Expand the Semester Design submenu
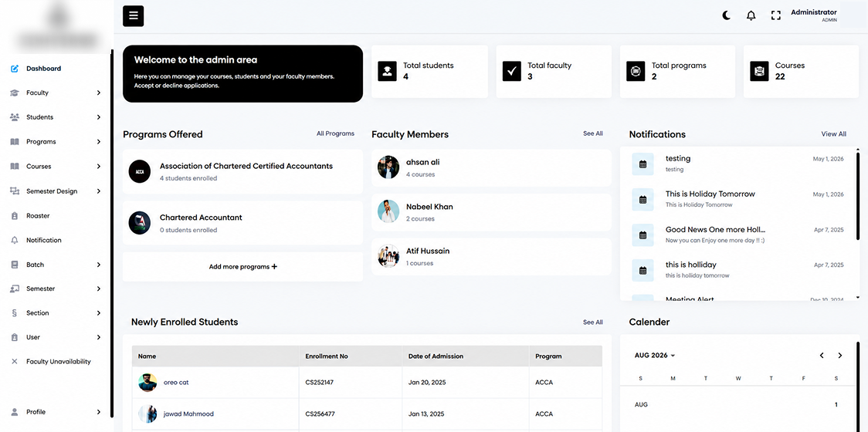Image resolution: width=868 pixels, height=432 pixels. coord(99,191)
